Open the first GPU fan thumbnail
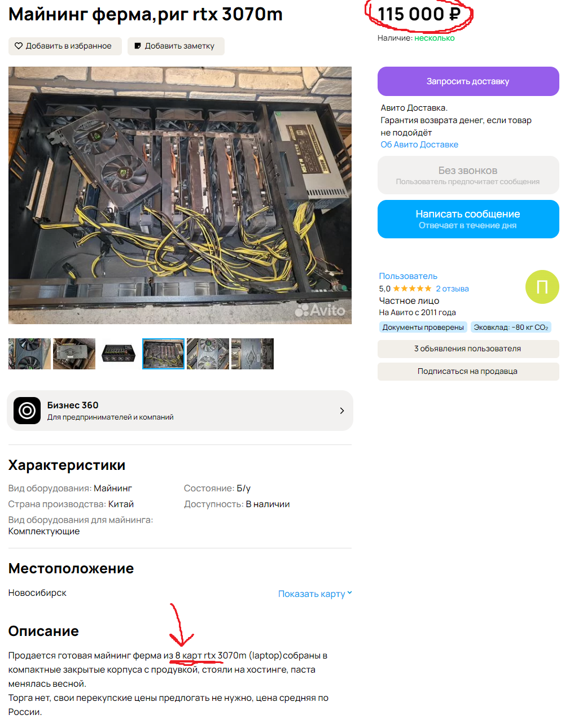Image resolution: width=574 pixels, height=728 pixels. (x=29, y=354)
